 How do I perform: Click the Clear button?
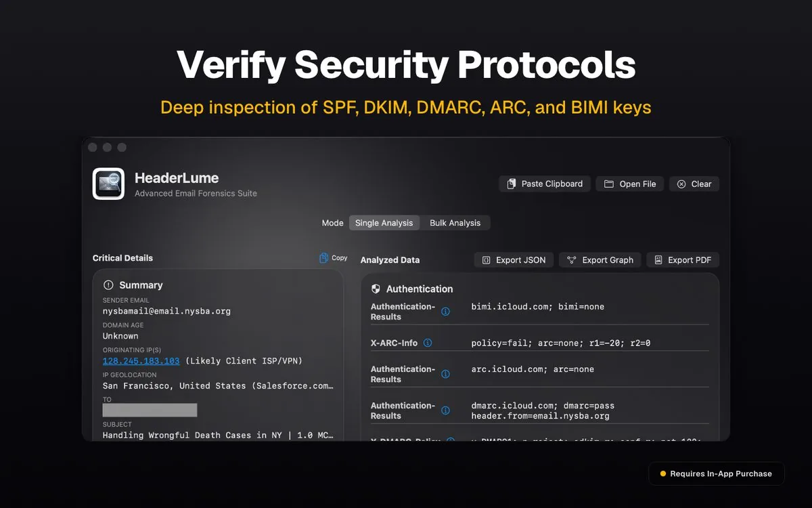click(x=694, y=184)
